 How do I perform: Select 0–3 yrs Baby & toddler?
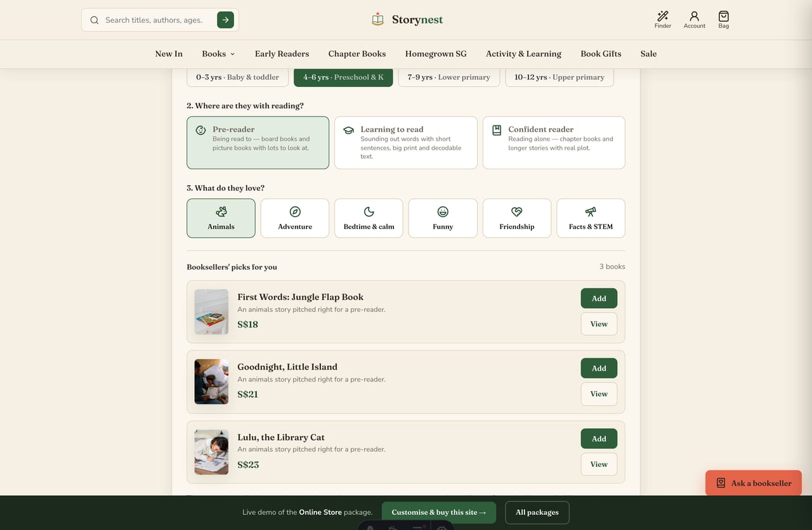click(237, 77)
